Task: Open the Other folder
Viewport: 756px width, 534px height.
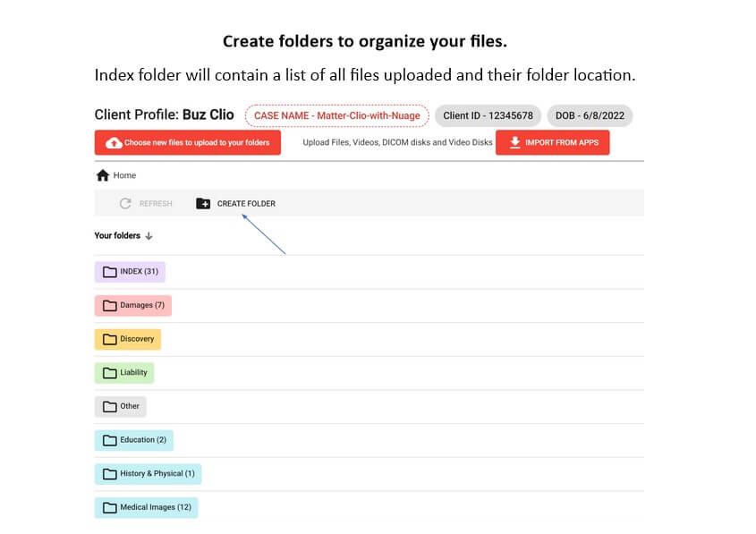Action: tap(121, 406)
